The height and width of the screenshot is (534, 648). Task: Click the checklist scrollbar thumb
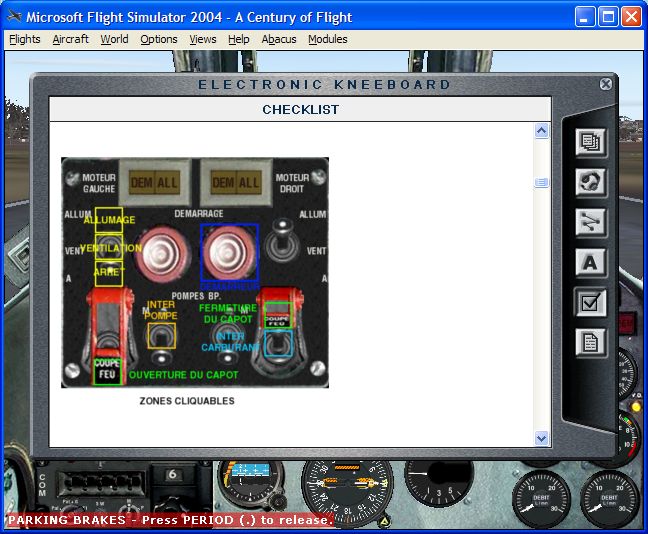tap(541, 182)
